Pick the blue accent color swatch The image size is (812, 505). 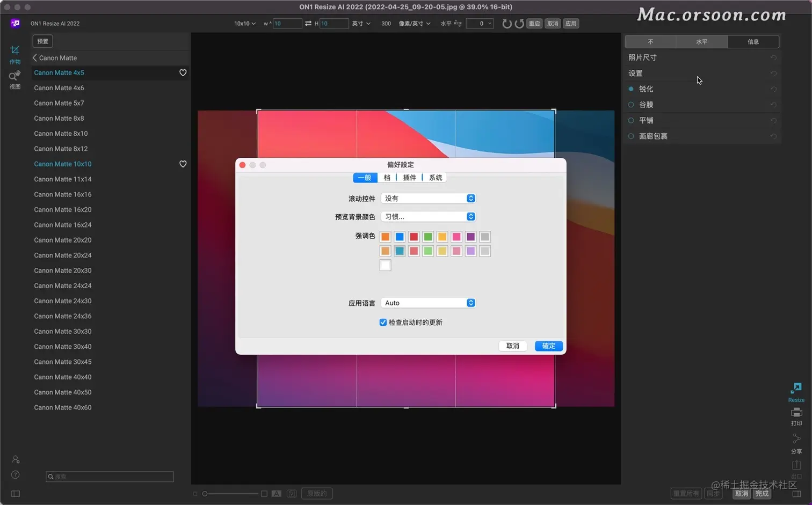[x=400, y=237]
